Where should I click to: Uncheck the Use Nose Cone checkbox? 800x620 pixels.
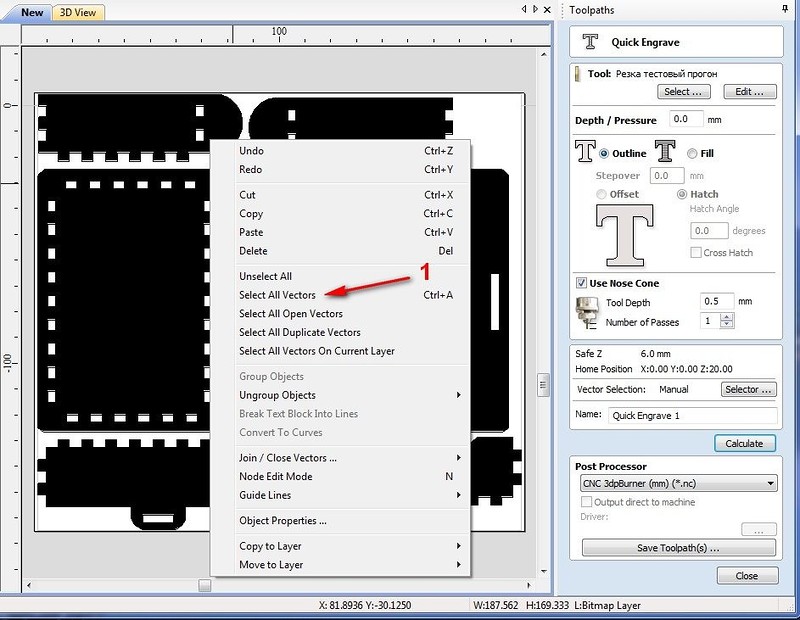pyautogui.click(x=582, y=283)
